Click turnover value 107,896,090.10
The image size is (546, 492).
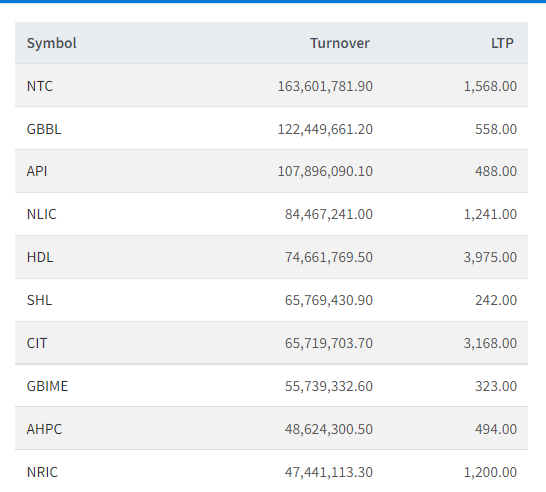pyautogui.click(x=325, y=171)
